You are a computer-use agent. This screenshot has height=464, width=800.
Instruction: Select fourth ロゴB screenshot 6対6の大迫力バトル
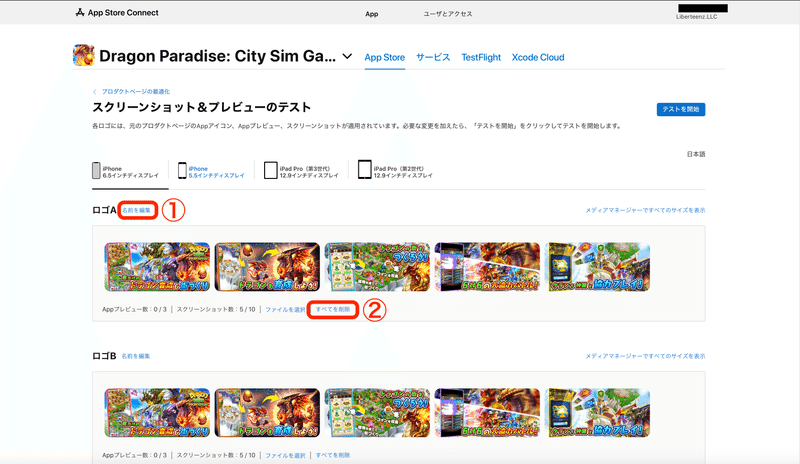(x=487, y=413)
